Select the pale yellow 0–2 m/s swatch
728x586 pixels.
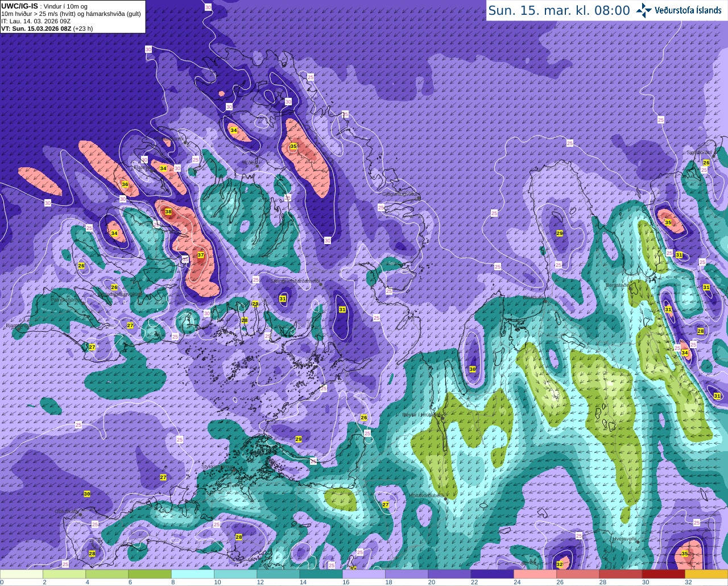coord(22,574)
